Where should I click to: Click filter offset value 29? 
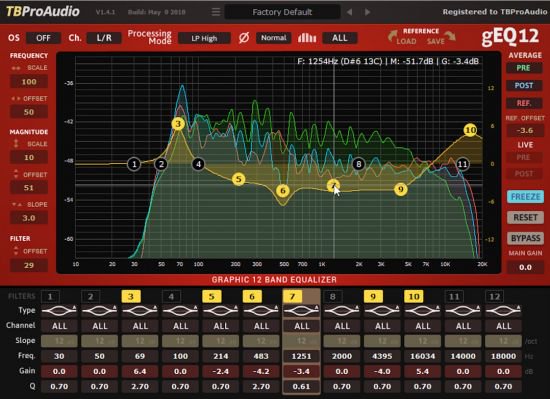point(29,265)
